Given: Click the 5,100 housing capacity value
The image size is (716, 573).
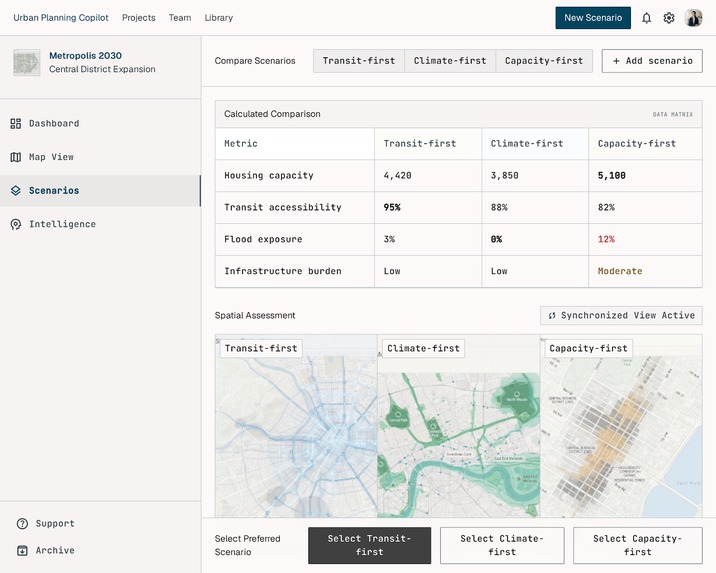Looking at the screenshot, I should (x=611, y=175).
